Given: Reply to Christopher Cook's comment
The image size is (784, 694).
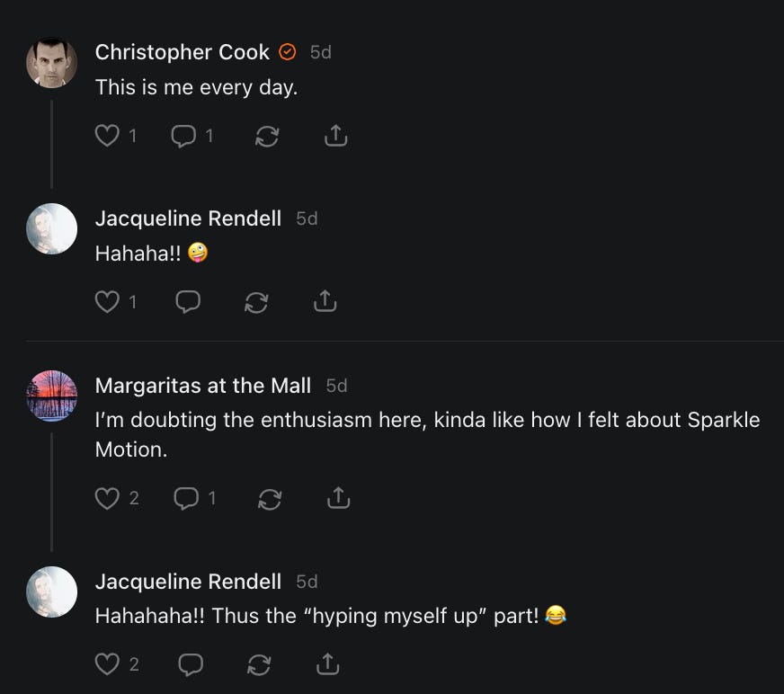Looking at the screenshot, I should [x=183, y=136].
